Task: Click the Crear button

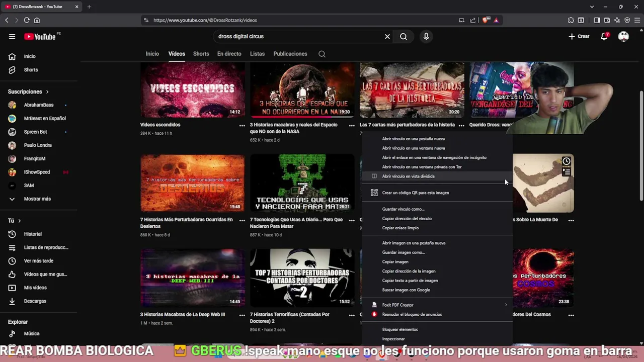Action: click(x=579, y=36)
